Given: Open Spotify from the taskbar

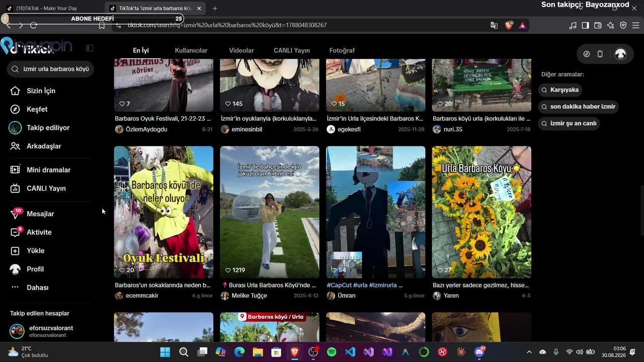Looking at the screenshot, I should (332, 352).
